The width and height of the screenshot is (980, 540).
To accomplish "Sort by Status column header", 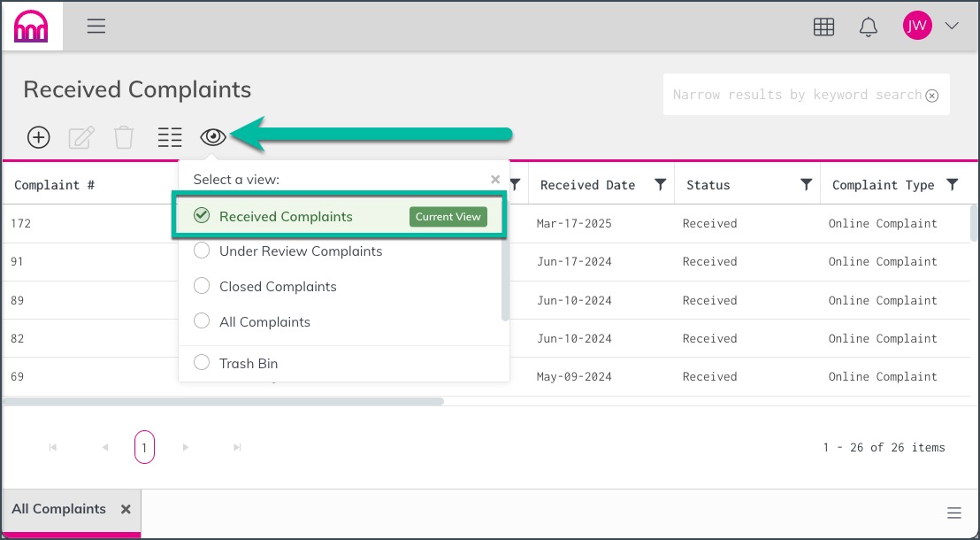I will click(x=708, y=185).
